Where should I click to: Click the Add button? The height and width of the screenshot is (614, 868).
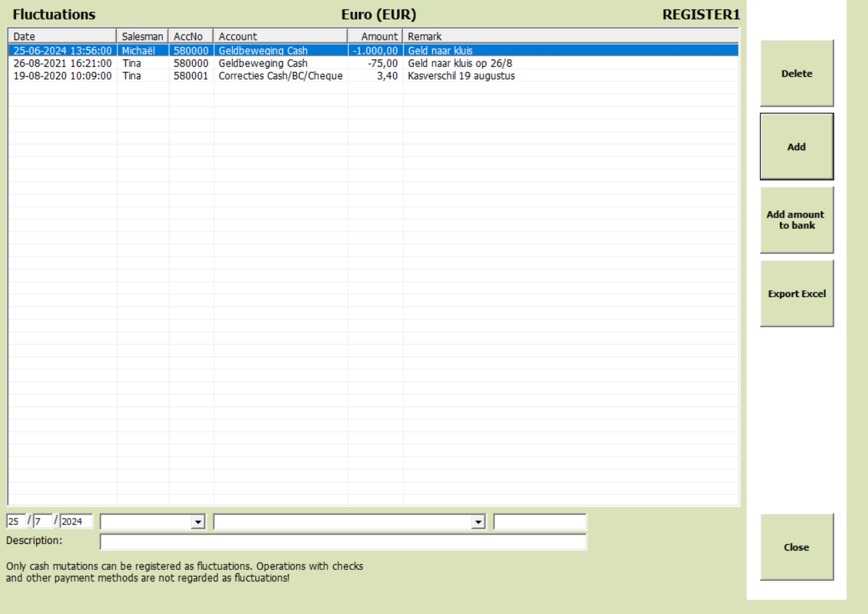pyautogui.click(x=797, y=147)
